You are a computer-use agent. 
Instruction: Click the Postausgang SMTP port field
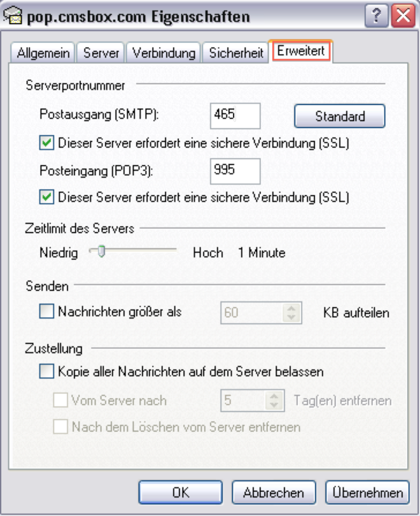(x=235, y=116)
